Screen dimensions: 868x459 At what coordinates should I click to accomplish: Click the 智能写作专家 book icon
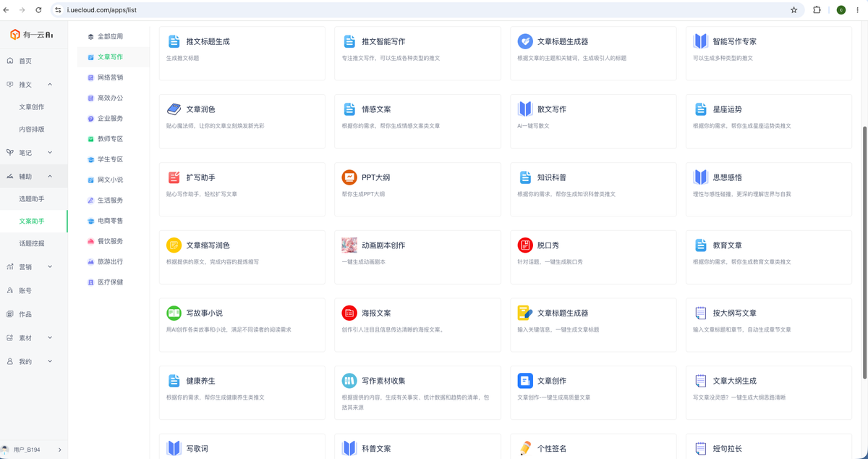700,41
